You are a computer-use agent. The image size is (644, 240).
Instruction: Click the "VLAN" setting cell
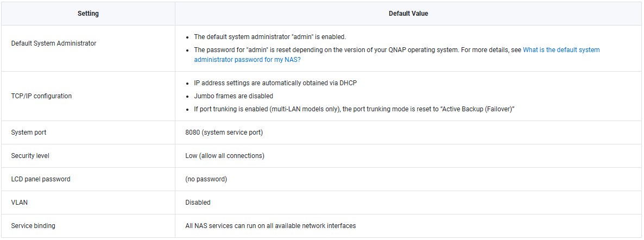(18, 203)
